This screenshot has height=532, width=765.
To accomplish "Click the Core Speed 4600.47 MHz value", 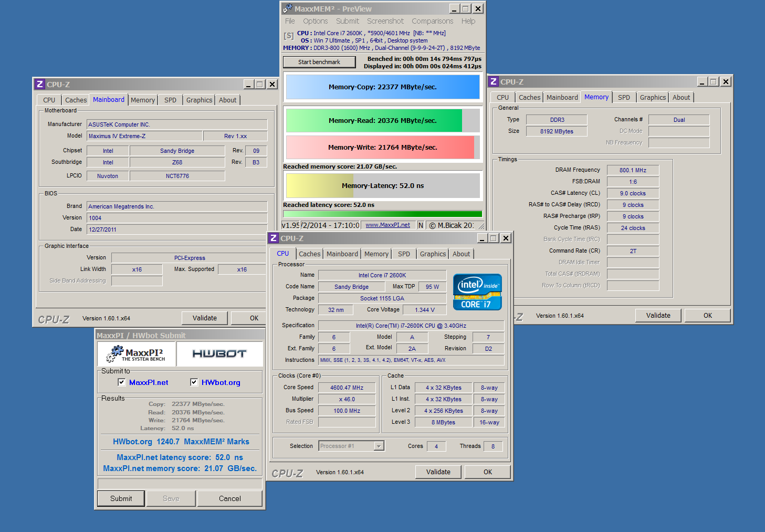I will click(347, 388).
